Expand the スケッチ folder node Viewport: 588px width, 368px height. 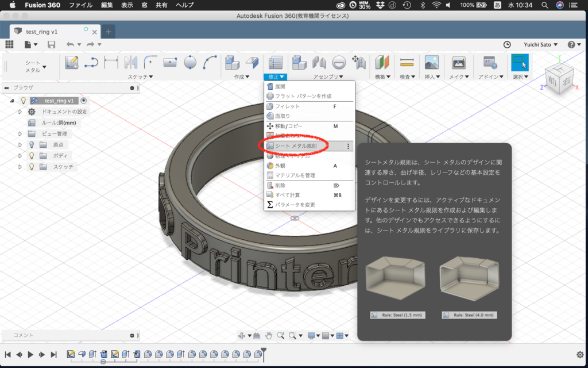click(20, 166)
